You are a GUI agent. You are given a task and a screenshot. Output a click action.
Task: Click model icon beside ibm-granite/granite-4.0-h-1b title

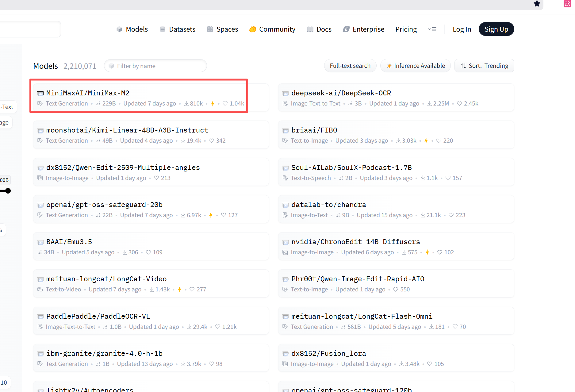pyautogui.click(x=40, y=354)
